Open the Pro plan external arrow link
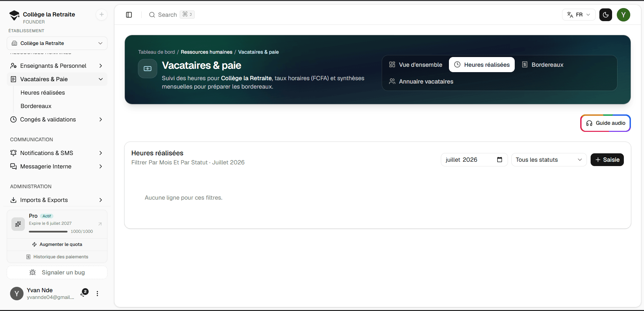 (x=100, y=224)
